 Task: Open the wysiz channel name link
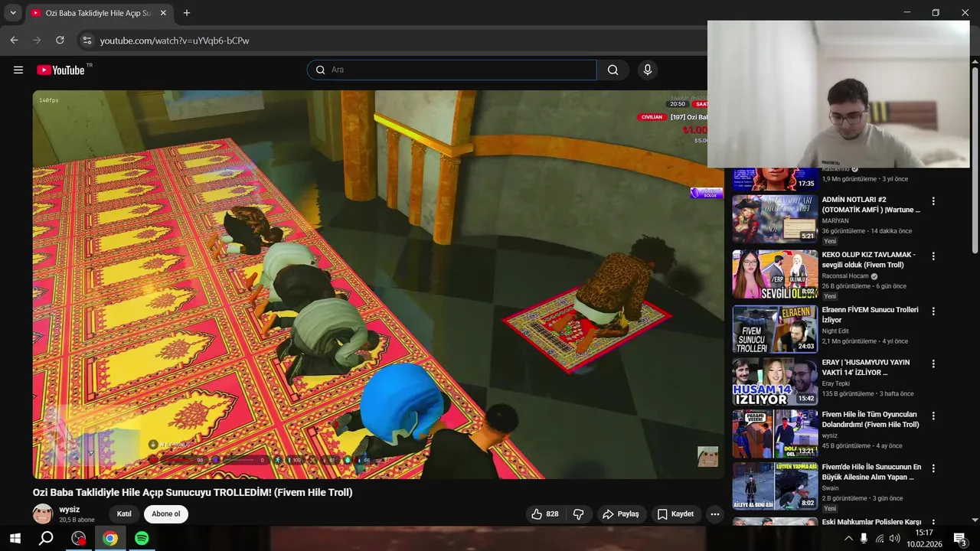click(x=70, y=510)
